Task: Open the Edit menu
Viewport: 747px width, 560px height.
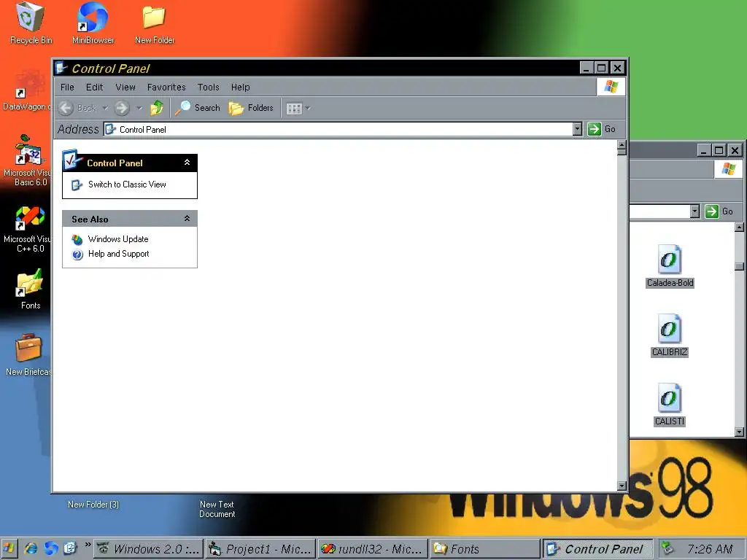Action: [94, 87]
